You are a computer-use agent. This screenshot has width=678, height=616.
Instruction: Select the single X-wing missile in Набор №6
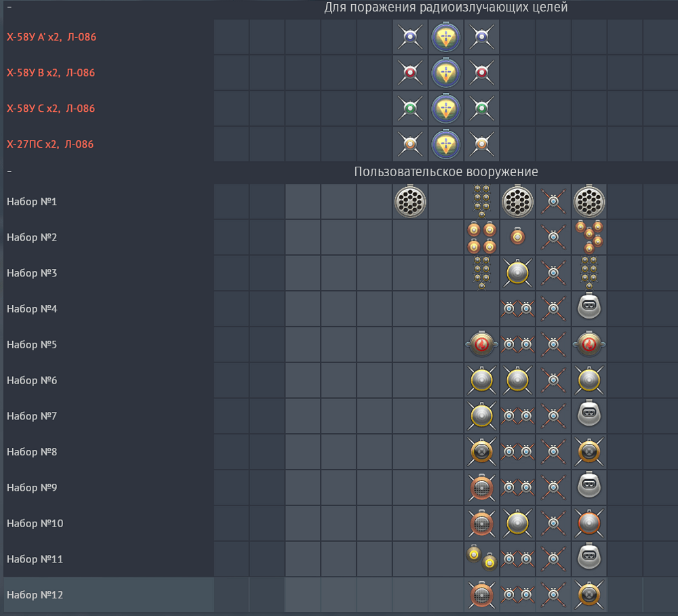click(x=553, y=380)
